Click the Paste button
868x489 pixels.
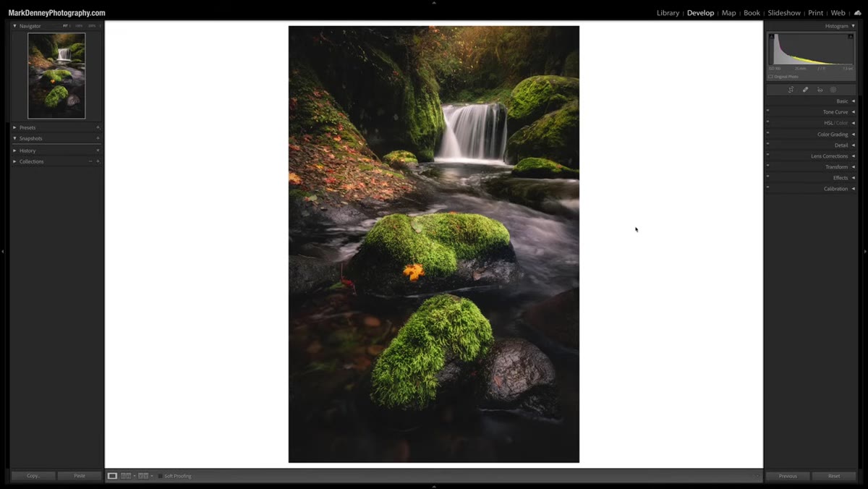(x=80, y=476)
